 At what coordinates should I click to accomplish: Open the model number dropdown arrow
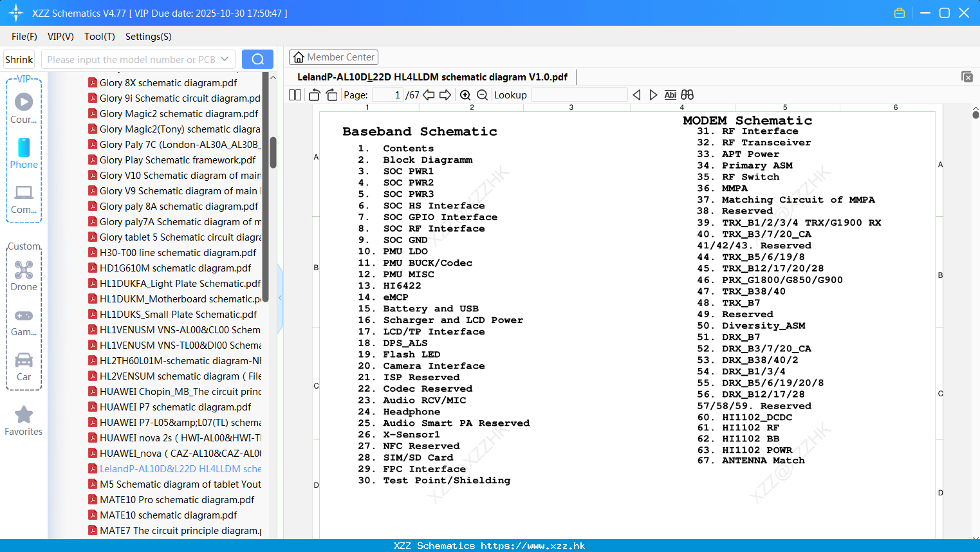225,59
